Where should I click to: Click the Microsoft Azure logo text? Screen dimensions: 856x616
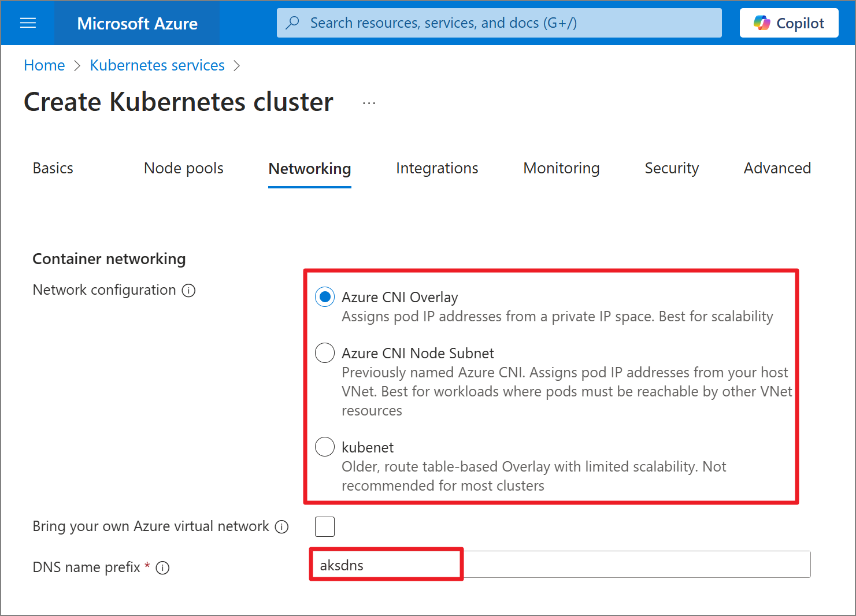pos(137,23)
